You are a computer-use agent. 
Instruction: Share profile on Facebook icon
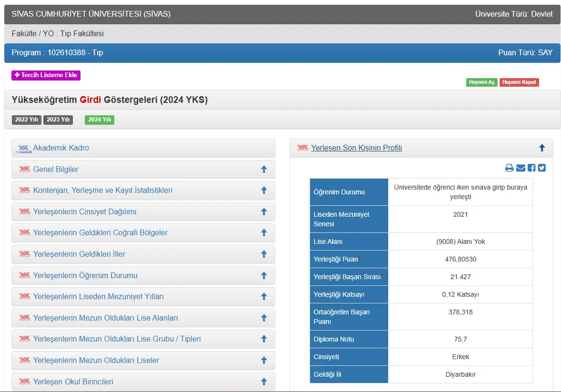[x=531, y=168]
